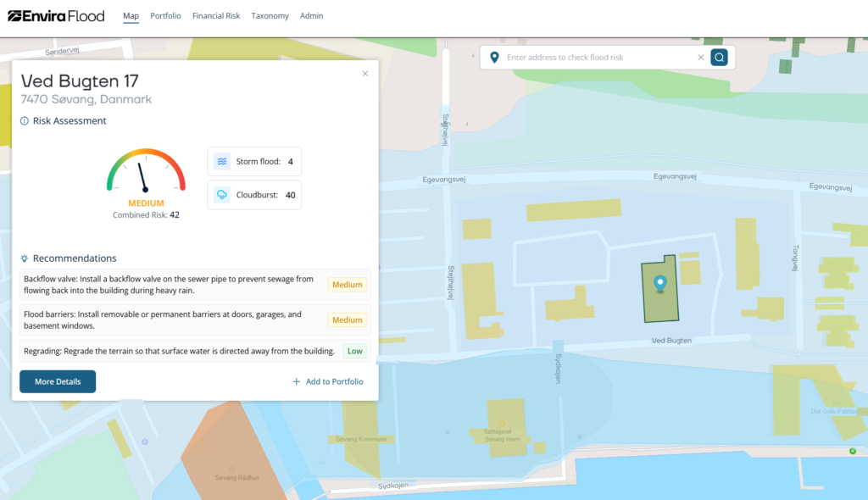Click the search magnifier button
868x500 pixels.
tap(719, 57)
